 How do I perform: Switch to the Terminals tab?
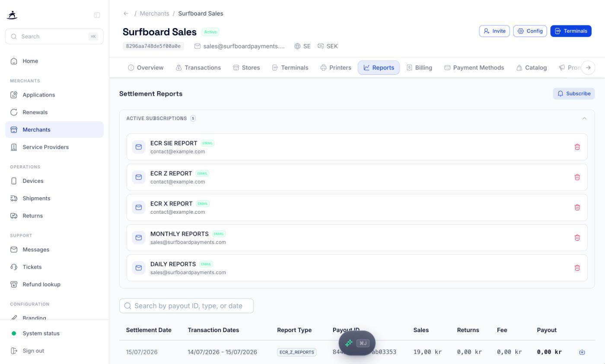[290, 68]
